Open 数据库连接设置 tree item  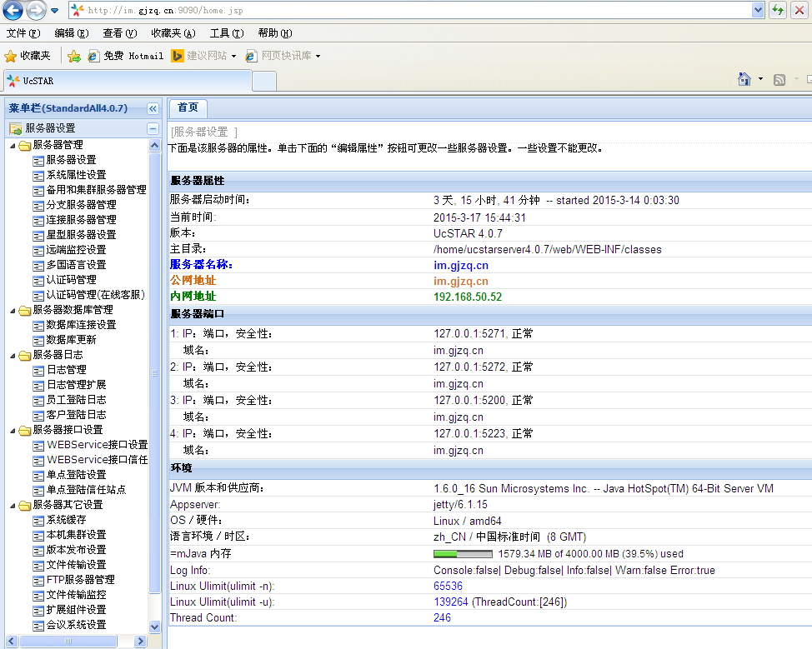click(x=82, y=325)
